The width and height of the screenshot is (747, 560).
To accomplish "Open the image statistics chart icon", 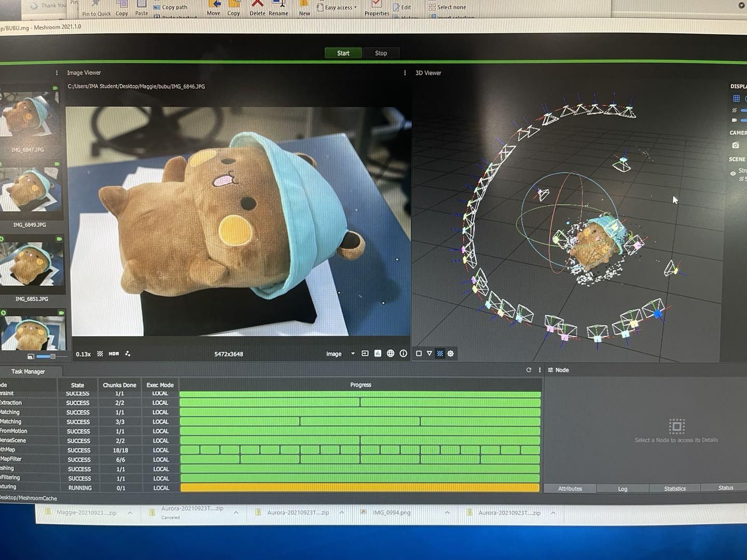I will pos(378,354).
